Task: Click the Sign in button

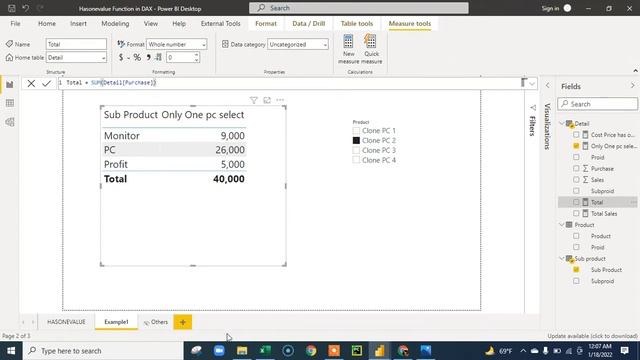Action: click(x=550, y=8)
